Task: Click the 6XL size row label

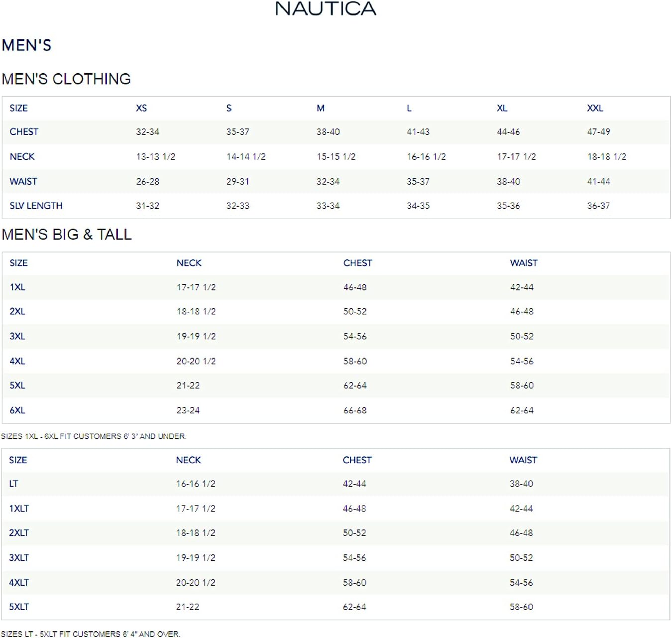Action: [17, 410]
